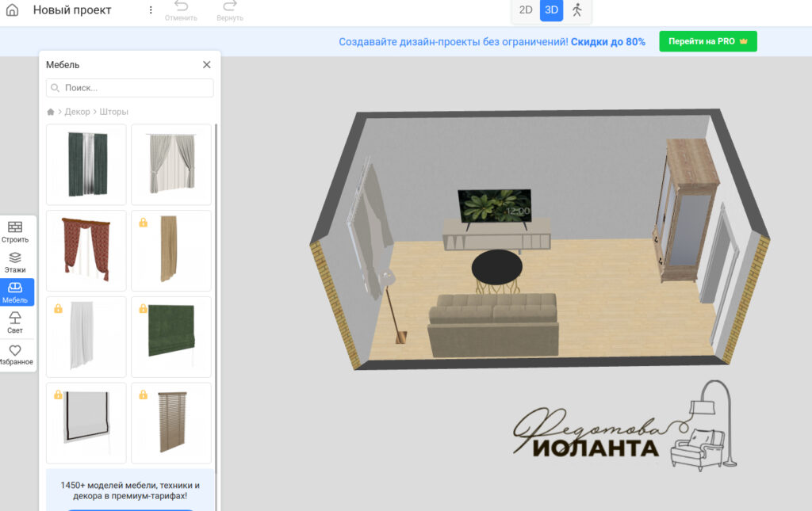The width and height of the screenshot is (812, 511).
Task: Select the locked green roman blind thumbnail
Action: pyautogui.click(x=171, y=337)
